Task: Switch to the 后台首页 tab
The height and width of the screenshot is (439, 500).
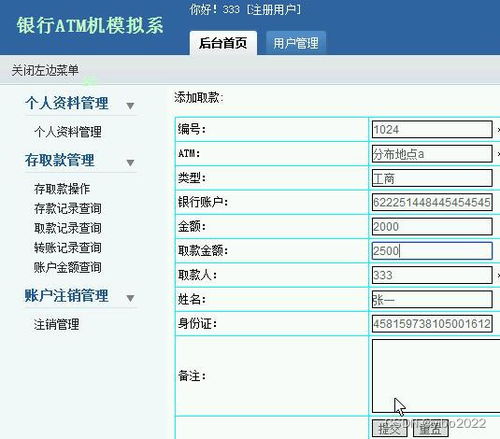Action: click(223, 43)
